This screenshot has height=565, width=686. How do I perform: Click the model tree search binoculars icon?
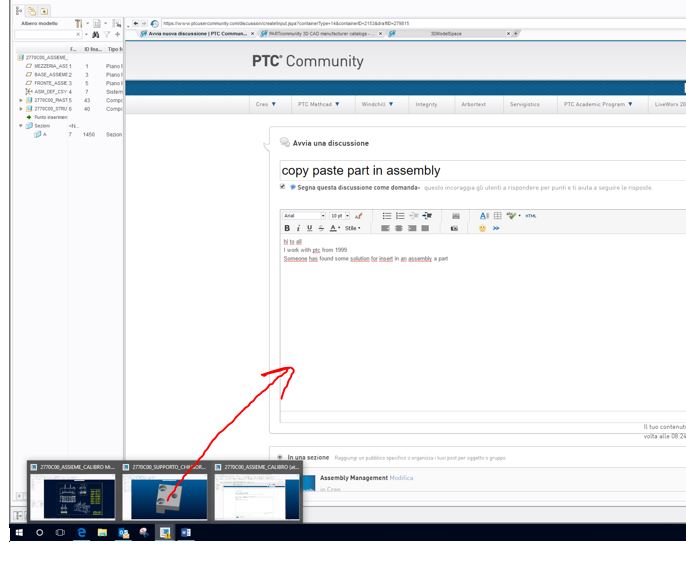[95, 35]
